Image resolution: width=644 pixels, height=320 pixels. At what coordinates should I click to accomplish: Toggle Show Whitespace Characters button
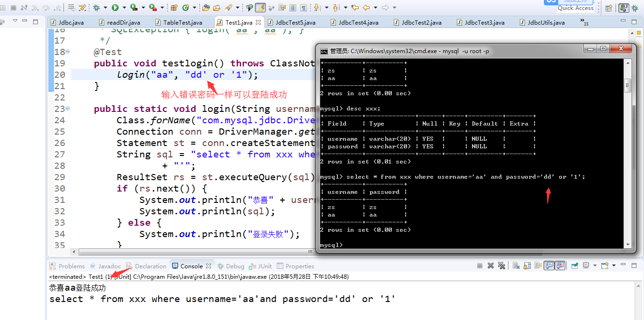pos(304,8)
